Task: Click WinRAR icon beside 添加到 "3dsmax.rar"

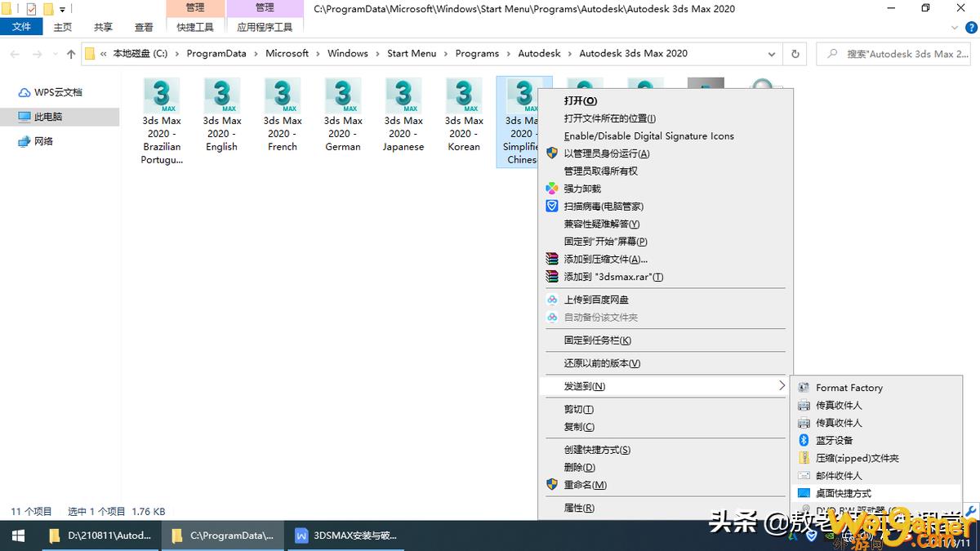Action: point(552,277)
